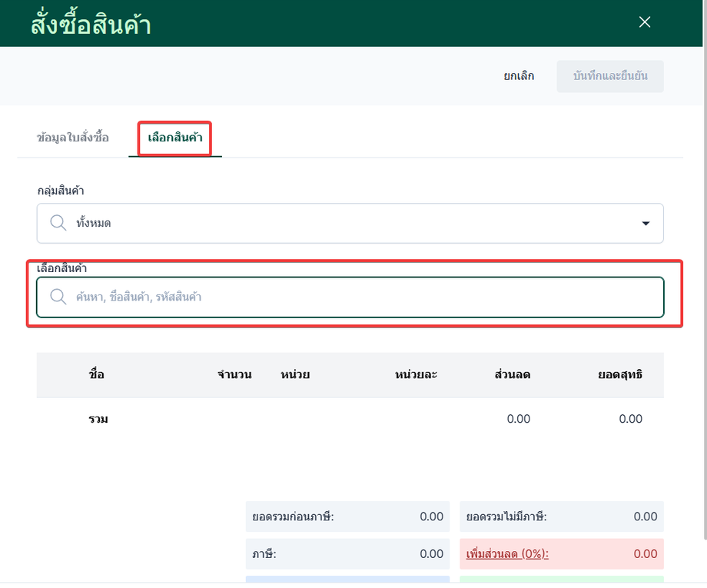Select the เลือกสินค้า tab
The image size is (707, 588).
pos(175,137)
